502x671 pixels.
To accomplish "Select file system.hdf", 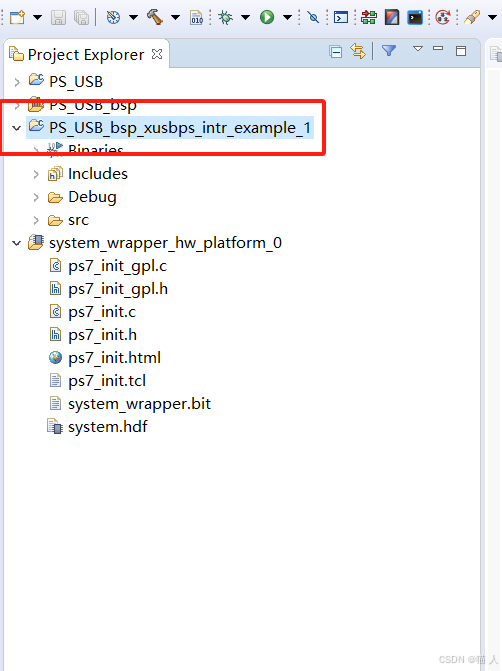I will pos(107,427).
